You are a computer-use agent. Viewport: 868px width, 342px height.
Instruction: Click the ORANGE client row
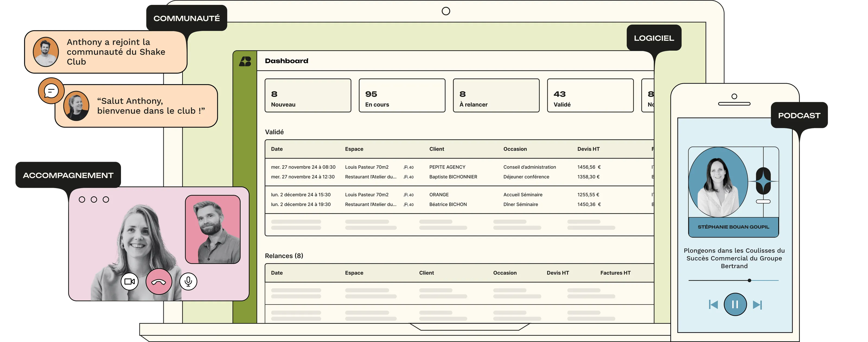tap(439, 195)
